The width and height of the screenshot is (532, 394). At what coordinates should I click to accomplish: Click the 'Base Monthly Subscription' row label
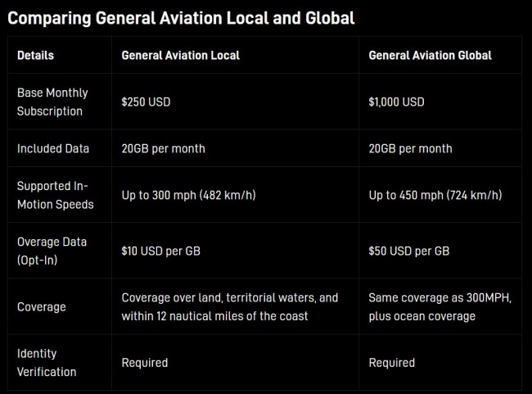52,102
